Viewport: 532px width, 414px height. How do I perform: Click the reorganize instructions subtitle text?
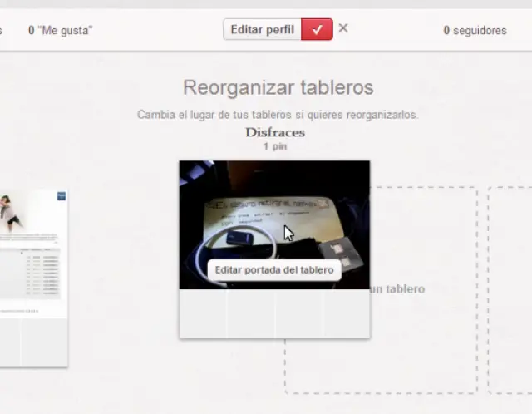[x=278, y=115]
